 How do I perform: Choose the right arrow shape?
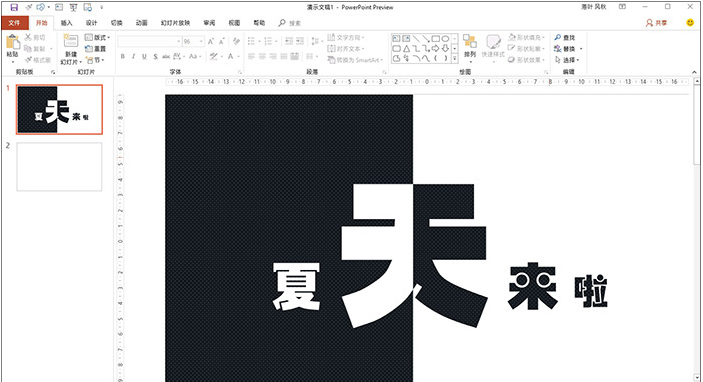[x=435, y=48]
